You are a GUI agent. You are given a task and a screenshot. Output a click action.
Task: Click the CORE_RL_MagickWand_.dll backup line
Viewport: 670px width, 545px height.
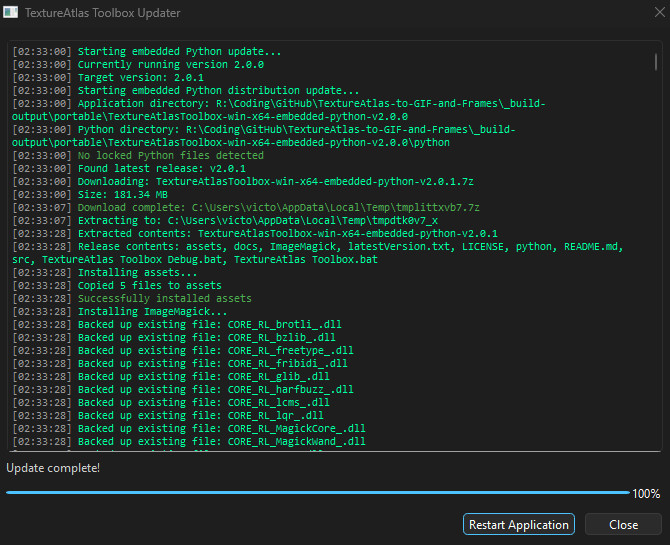click(x=189, y=441)
